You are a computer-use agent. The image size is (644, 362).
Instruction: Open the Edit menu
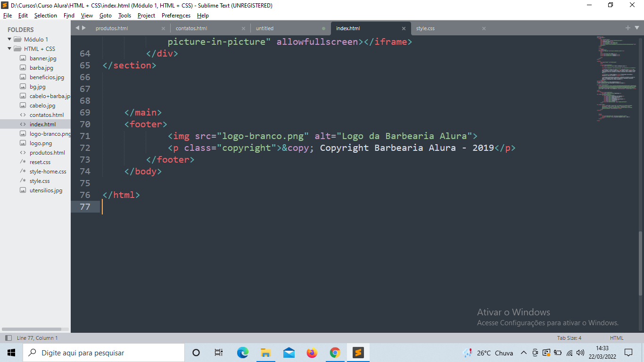[x=23, y=16]
